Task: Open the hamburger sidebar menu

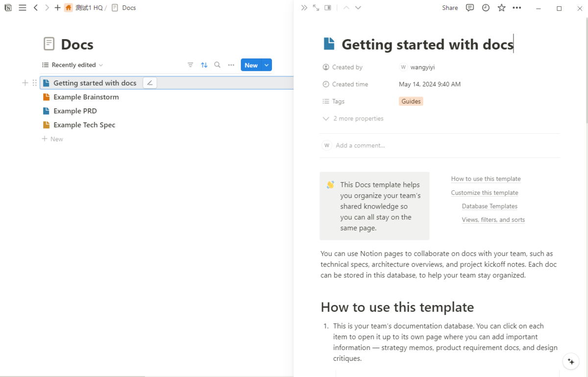Action: coord(22,8)
